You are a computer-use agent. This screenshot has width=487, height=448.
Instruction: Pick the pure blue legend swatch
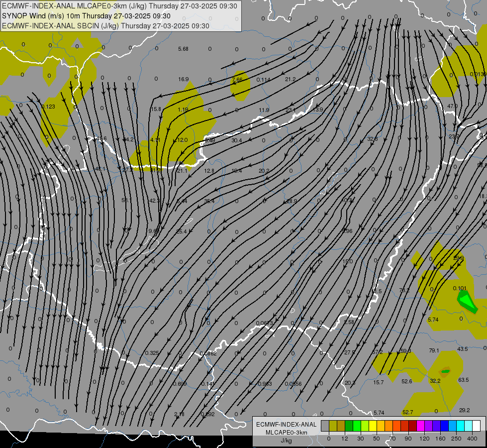pyautogui.click(x=445, y=426)
